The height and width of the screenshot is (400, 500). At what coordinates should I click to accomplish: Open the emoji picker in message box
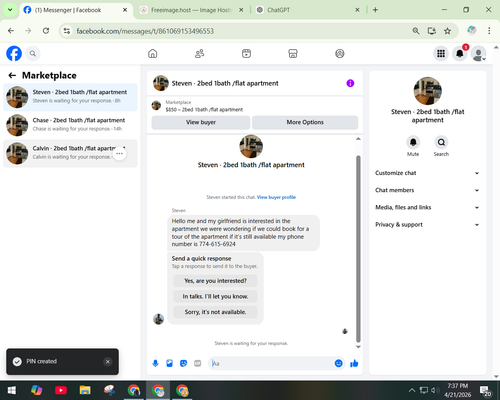[338, 363]
